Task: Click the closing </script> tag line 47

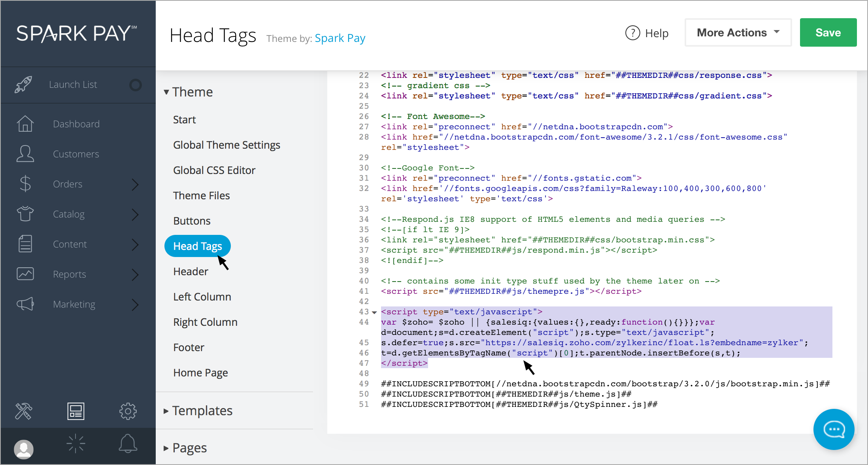Action: pyautogui.click(x=404, y=363)
